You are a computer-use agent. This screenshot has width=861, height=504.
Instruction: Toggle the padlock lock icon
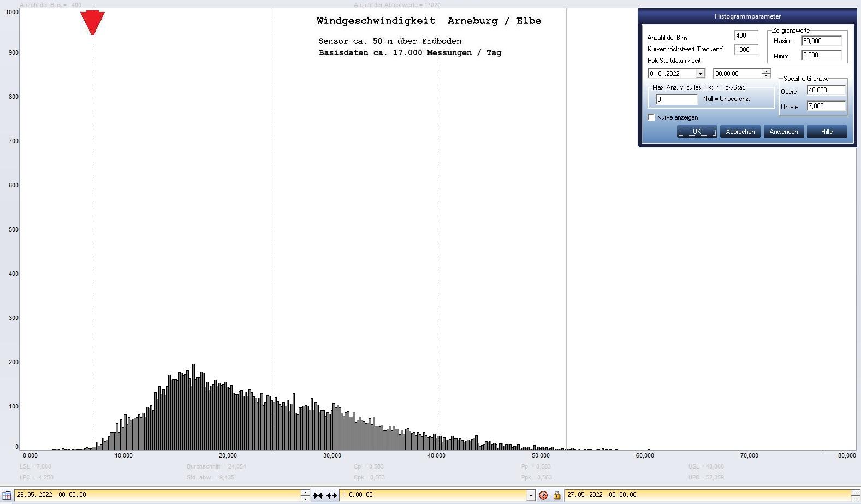point(557,495)
